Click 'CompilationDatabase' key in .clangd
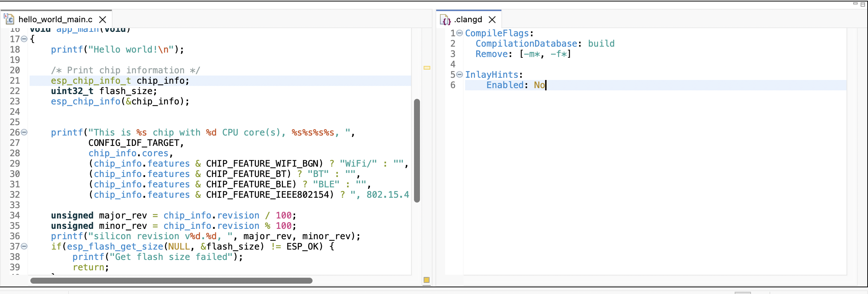The image size is (868, 294). coord(526,44)
